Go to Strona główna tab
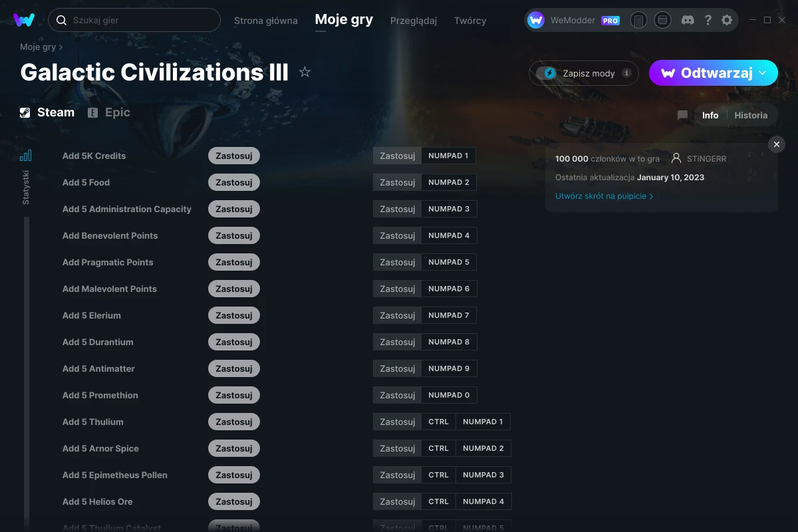Viewport: 798px width, 532px height. coord(266,21)
